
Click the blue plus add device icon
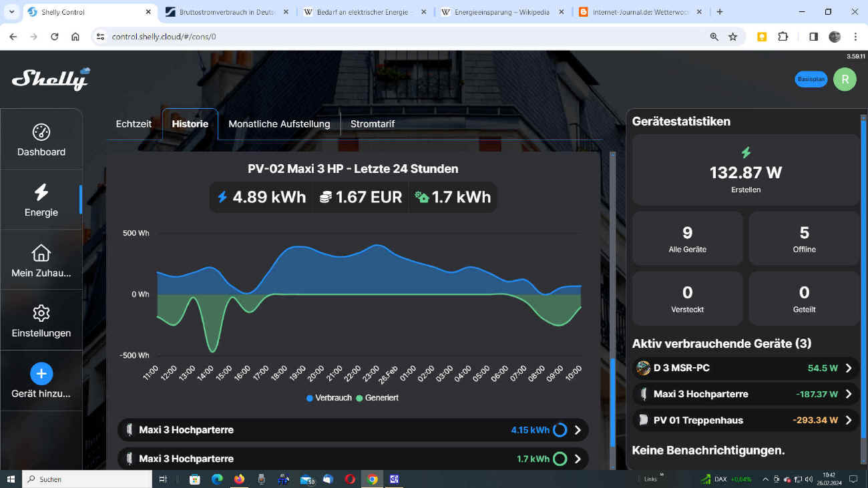point(41,373)
